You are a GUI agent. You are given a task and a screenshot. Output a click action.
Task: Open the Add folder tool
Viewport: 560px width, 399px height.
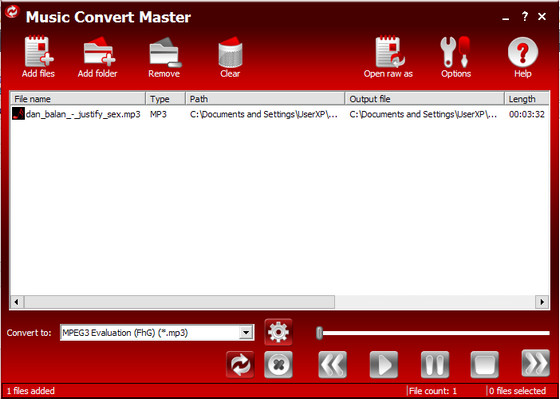99,52
